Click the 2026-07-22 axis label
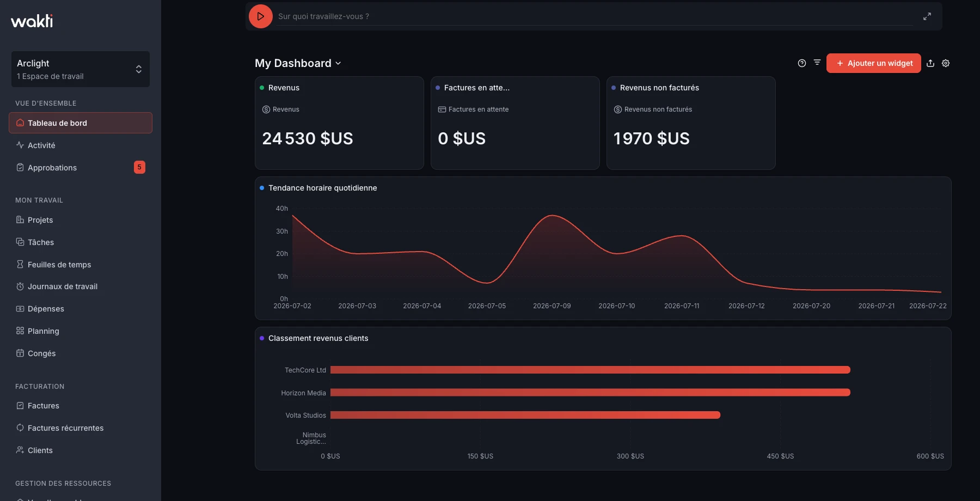Image resolution: width=980 pixels, height=501 pixels. coord(928,306)
